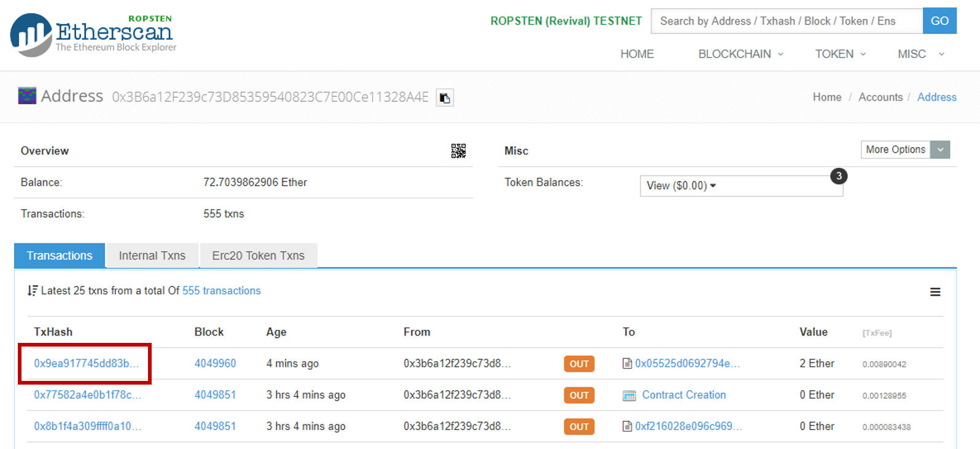Click the GO search button

[939, 21]
